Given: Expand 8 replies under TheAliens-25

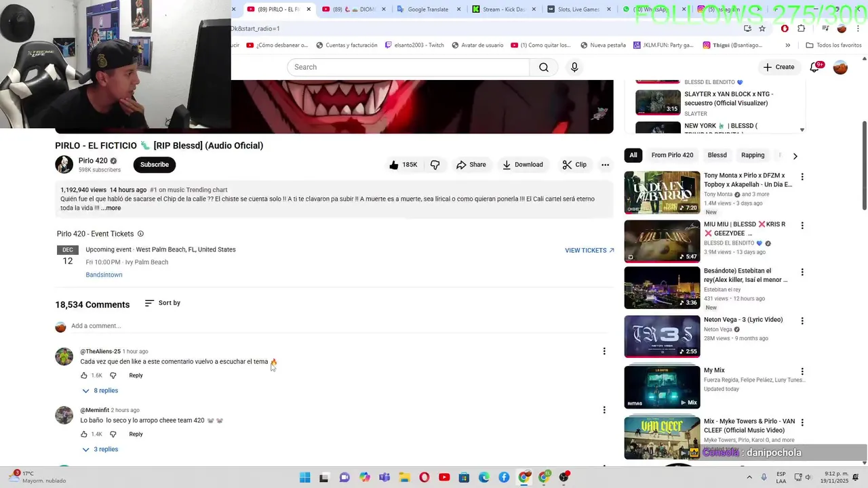Looking at the screenshot, I should point(100,390).
